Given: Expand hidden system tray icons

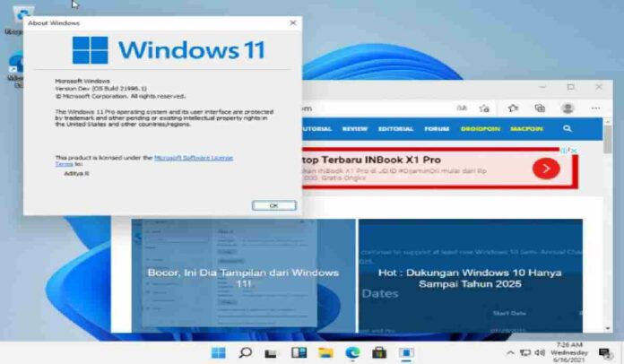Looking at the screenshot, I should pos(510,352).
